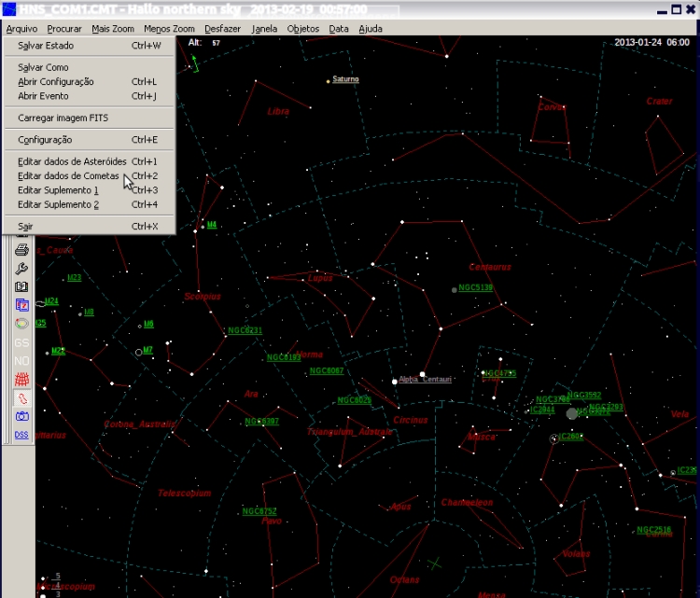
Task: Open settings via the wrench icon
Action: click(x=21, y=268)
